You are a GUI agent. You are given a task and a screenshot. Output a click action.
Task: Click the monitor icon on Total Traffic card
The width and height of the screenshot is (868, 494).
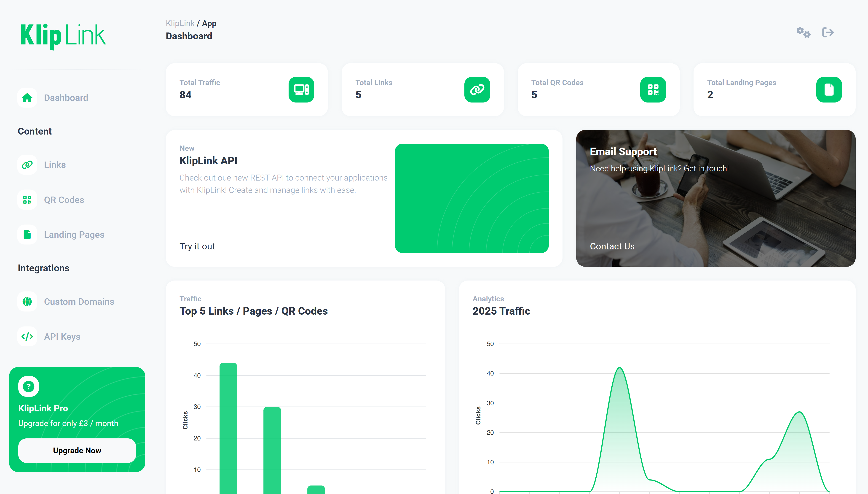tap(301, 89)
